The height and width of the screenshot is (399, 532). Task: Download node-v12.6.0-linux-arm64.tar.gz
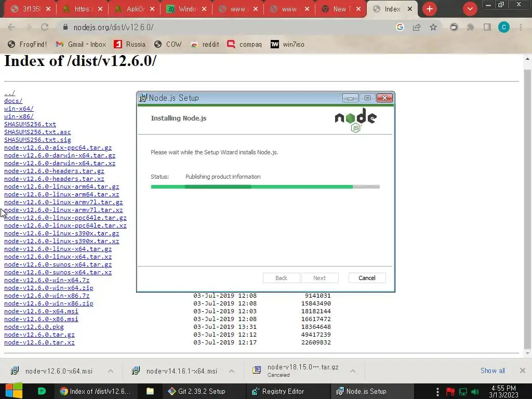[x=61, y=187]
